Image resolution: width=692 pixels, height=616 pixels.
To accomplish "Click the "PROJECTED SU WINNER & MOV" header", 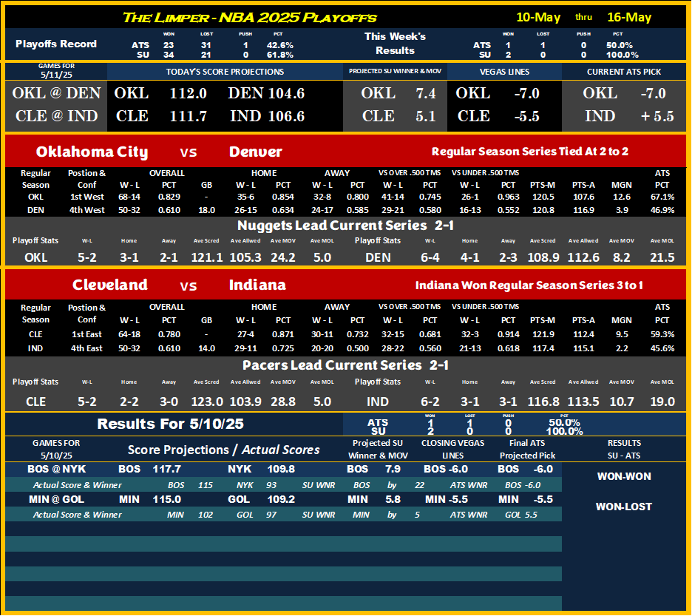I will tap(395, 71).
